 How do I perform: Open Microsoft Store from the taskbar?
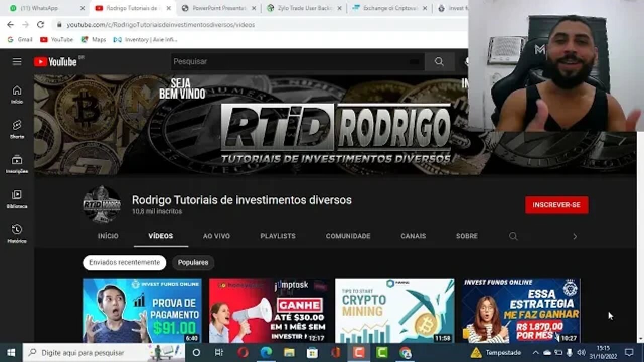coord(312,352)
